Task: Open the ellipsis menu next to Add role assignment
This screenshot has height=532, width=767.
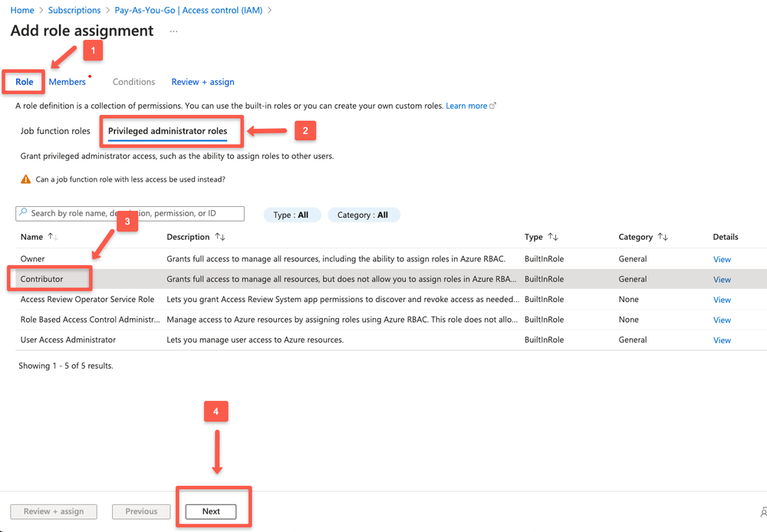Action: pyautogui.click(x=173, y=31)
